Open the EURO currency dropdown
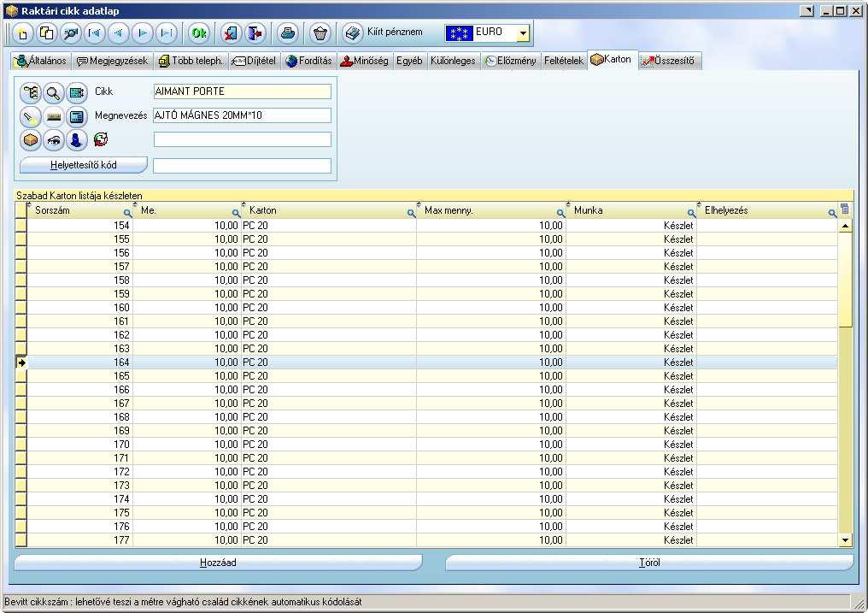 [x=523, y=34]
